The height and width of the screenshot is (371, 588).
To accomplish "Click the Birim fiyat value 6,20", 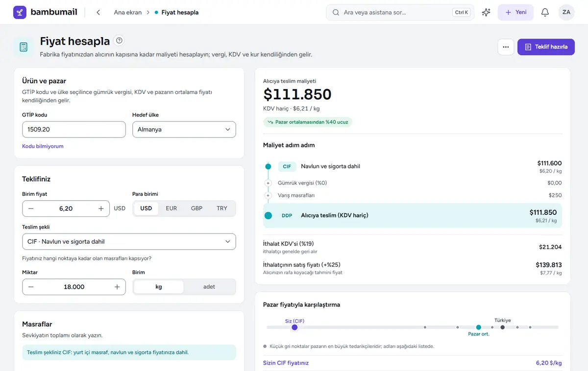I will [66, 209].
